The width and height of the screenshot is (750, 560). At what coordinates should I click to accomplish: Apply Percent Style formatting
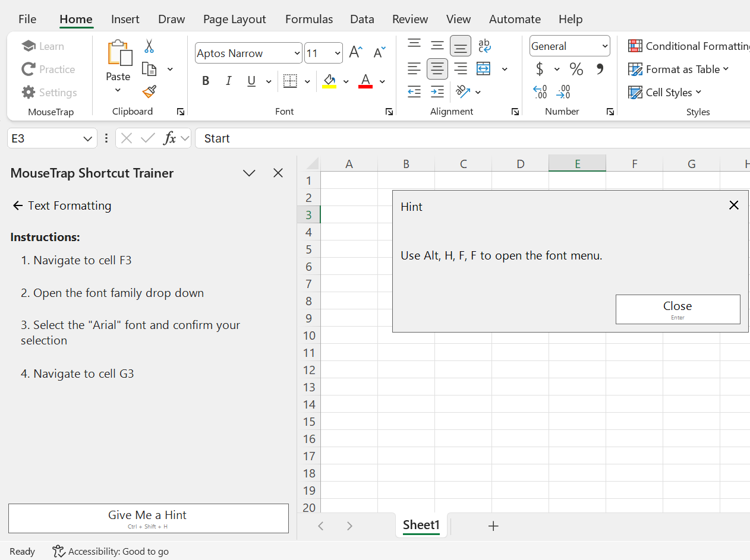click(576, 69)
